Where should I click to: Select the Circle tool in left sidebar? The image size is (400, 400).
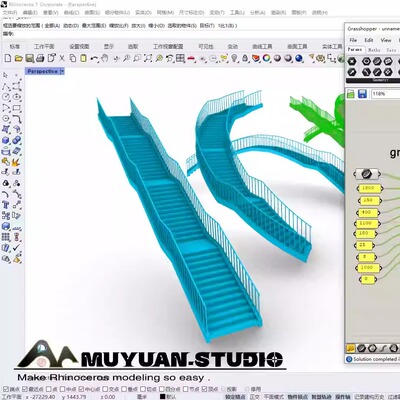coord(6,97)
